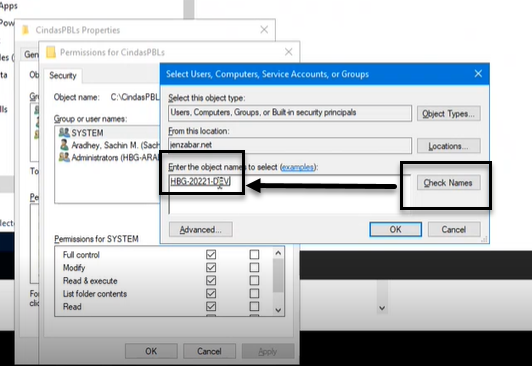Open the Security tab
The image size is (532, 366).
pyautogui.click(x=63, y=75)
